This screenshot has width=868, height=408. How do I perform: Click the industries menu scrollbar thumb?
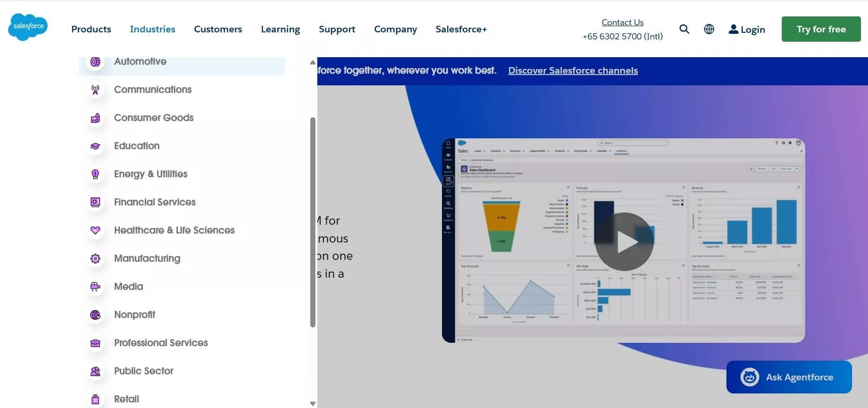tap(313, 222)
